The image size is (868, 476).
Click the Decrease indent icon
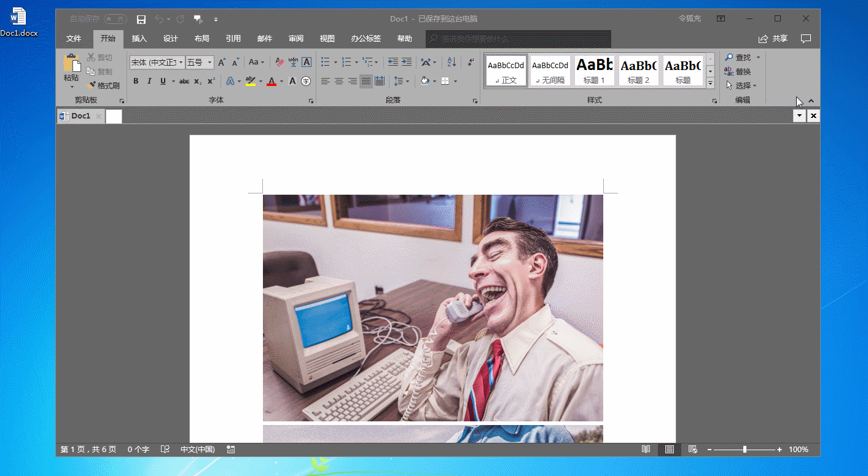point(393,62)
